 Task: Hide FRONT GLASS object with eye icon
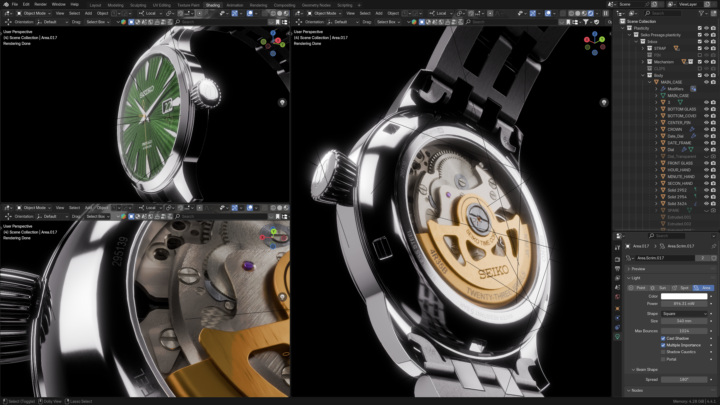(x=706, y=163)
